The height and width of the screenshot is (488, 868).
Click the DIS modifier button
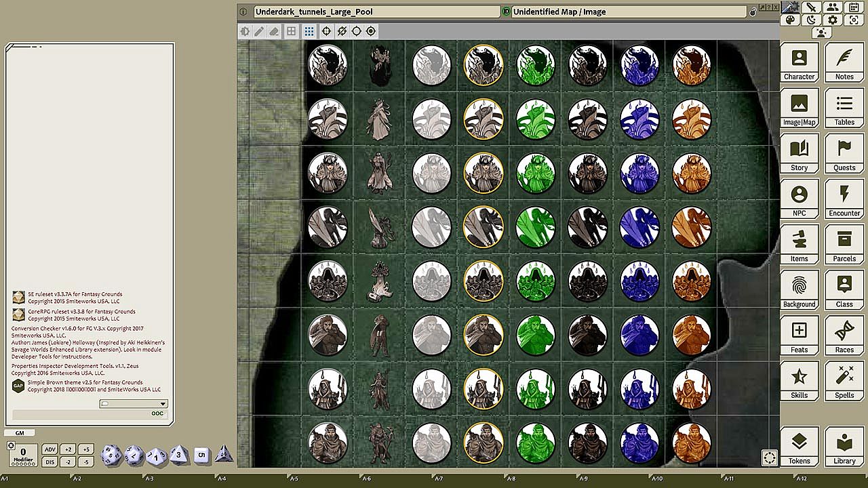[50, 462]
